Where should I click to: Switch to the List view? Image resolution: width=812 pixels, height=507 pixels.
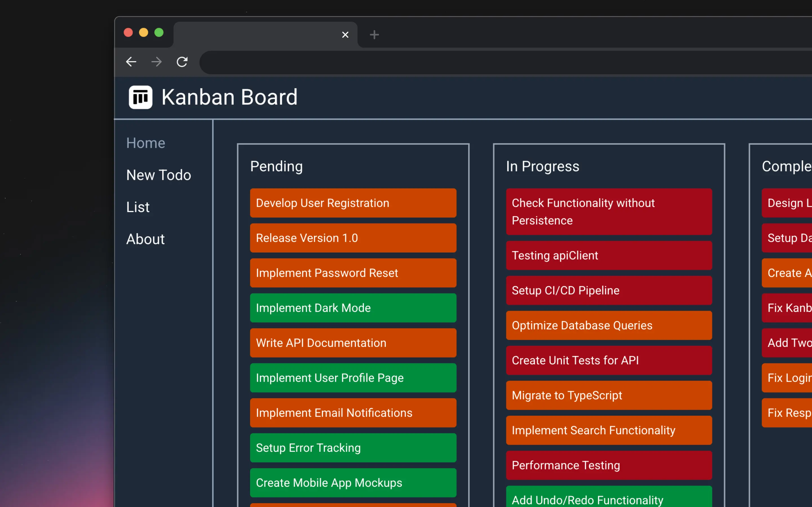(x=138, y=206)
